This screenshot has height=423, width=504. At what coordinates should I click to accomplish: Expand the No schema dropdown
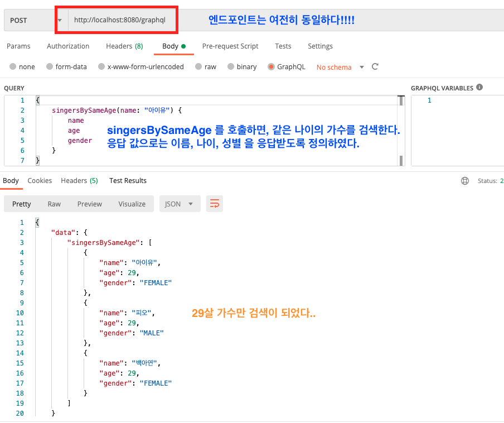[341, 67]
